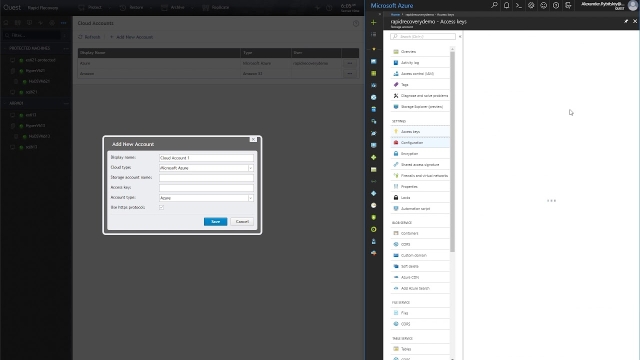The height and width of the screenshot is (360, 640).
Task: Click the Azure menu scrollbar
Action: click(452, 151)
